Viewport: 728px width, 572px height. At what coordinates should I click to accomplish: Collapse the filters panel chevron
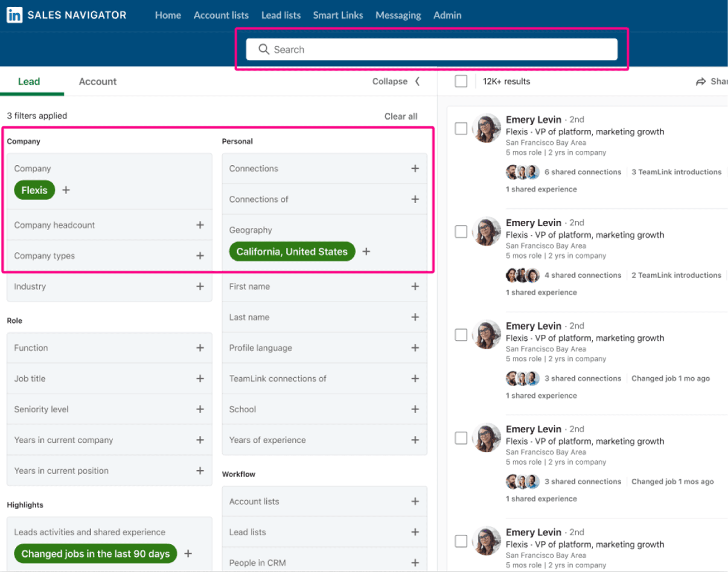[x=417, y=81]
